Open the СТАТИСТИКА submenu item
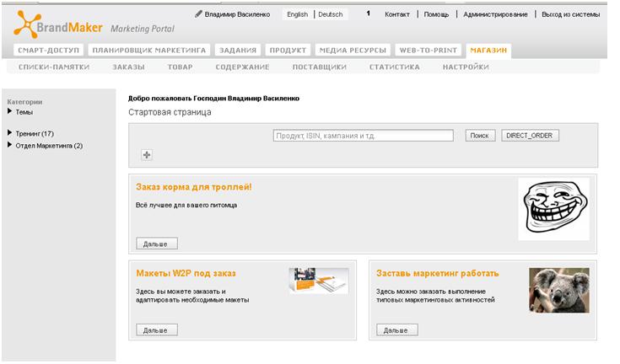 (x=394, y=67)
